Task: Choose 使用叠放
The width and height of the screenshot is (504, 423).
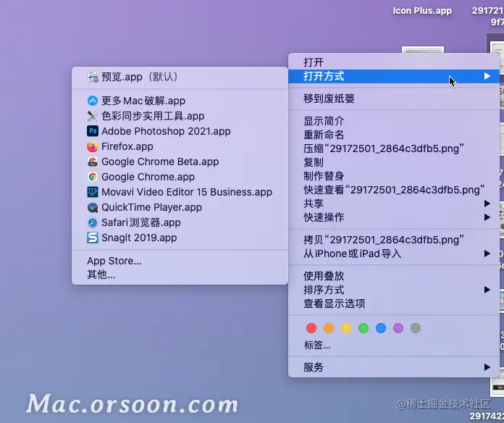Action: click(x=394, y=276)
